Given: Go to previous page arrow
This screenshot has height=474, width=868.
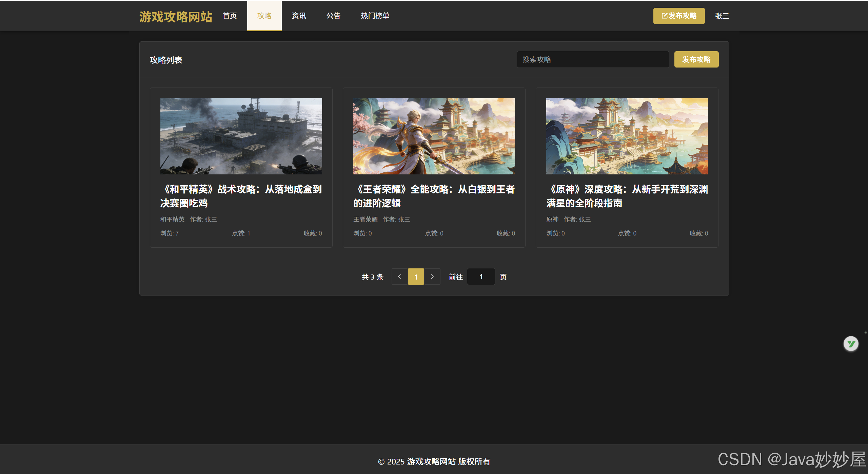Looking at the screenshot, I should (x=399, y=277).
